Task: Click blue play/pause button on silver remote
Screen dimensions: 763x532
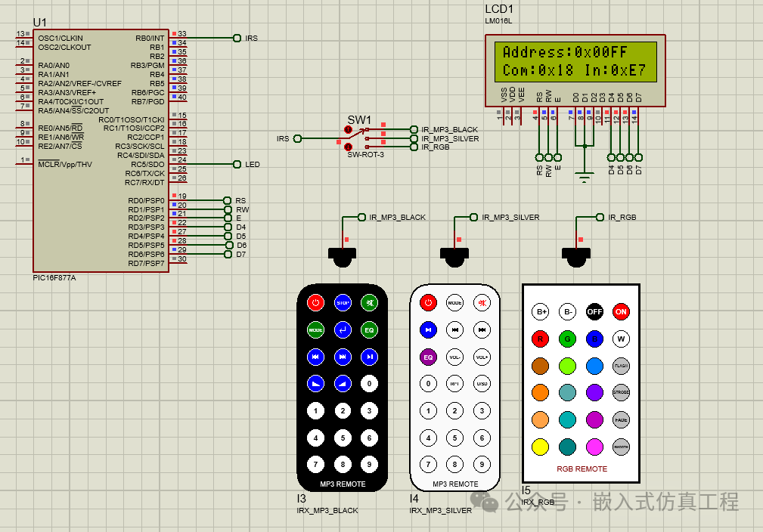Action: tap(428, 329)
